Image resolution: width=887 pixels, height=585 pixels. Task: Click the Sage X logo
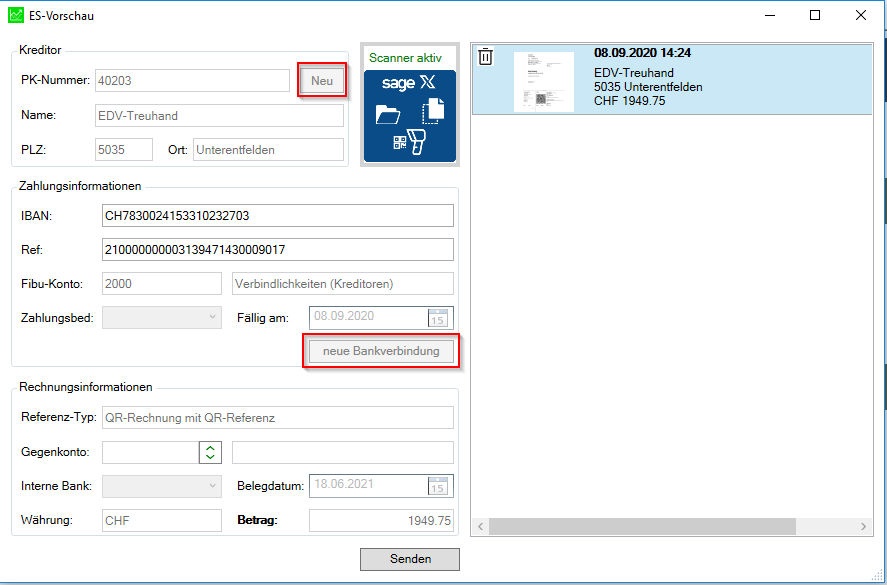pos(409,83)
